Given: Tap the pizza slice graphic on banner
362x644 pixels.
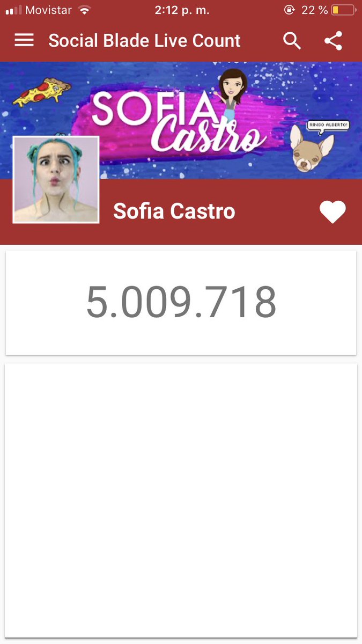Looking at the screenshot, I should coord(41,93).
